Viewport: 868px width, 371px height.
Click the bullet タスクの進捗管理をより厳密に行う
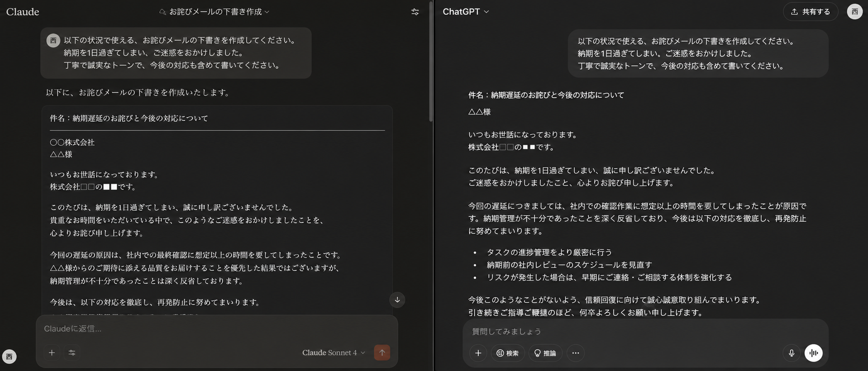[x=549, y=252]
